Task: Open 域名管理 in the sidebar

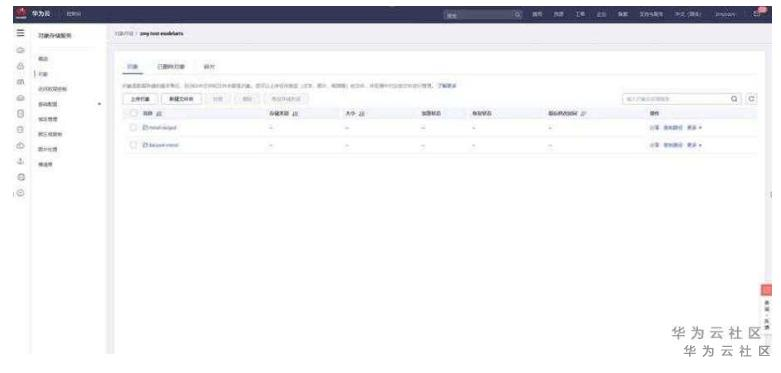Action: [49, 120]
